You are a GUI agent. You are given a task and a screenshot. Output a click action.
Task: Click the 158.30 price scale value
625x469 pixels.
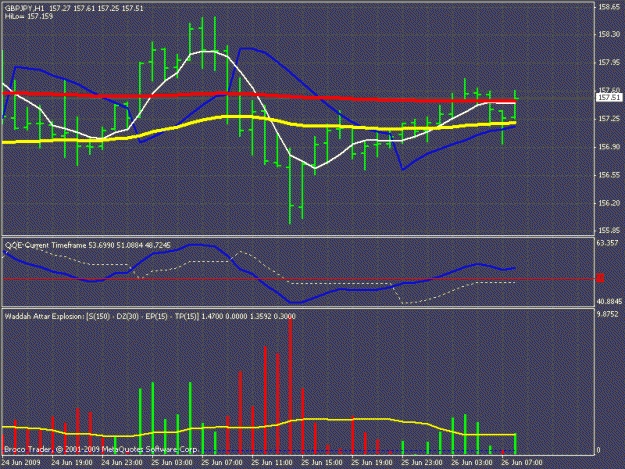tap(609, 34)
